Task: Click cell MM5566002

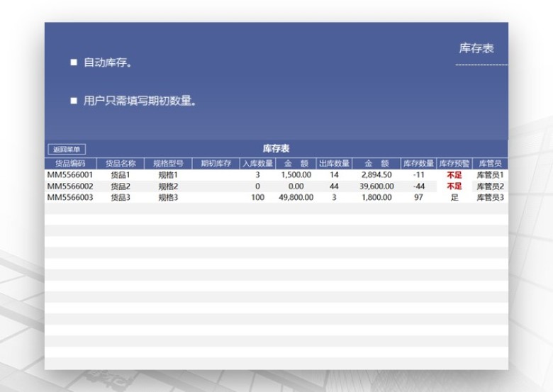Action: (70, 186)
